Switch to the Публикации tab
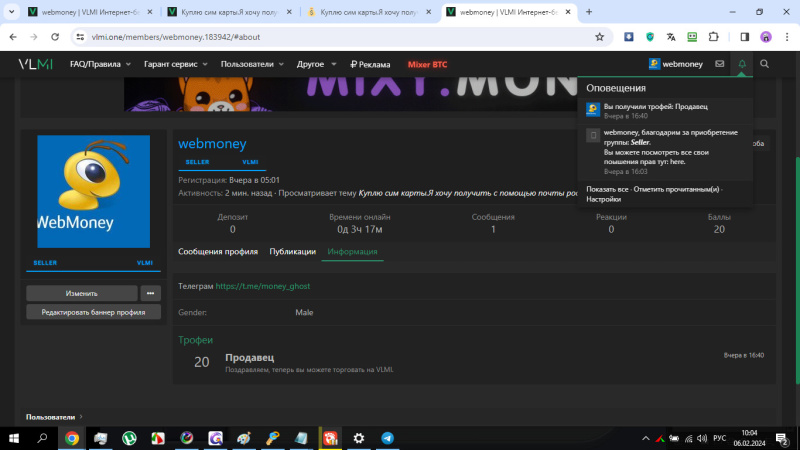The width and height of the screenshot is (800, 450). pyautogui.click(x=292, y=252)
